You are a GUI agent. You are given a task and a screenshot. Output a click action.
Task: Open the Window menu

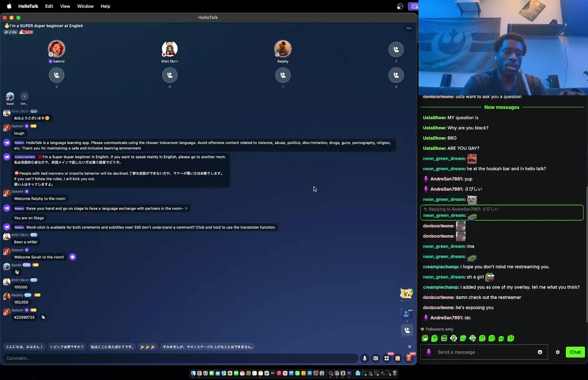click(x=85, y=6)
